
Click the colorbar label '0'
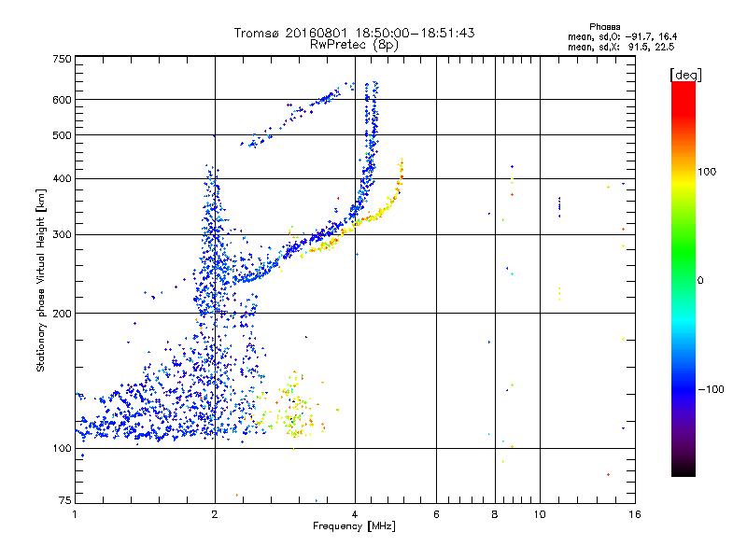(700, 281)
